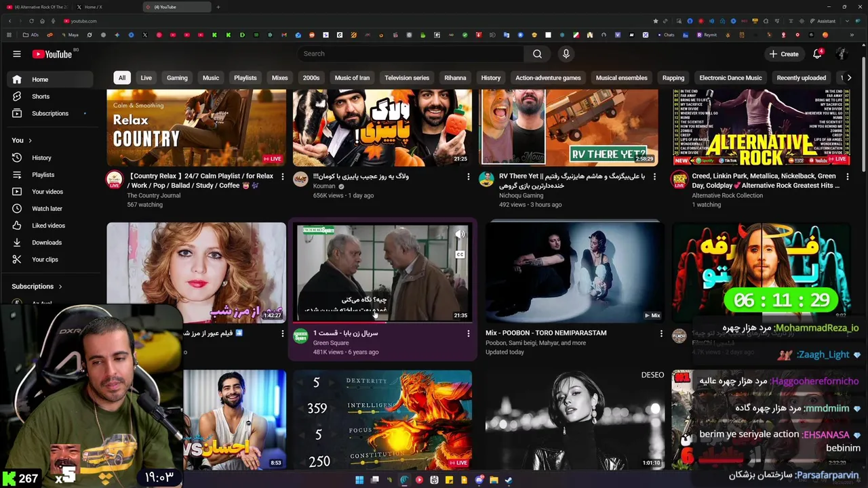Open the account avatar menu at top right
The width and height of the screenshot is (868, 488).
[x=842, y=54]
